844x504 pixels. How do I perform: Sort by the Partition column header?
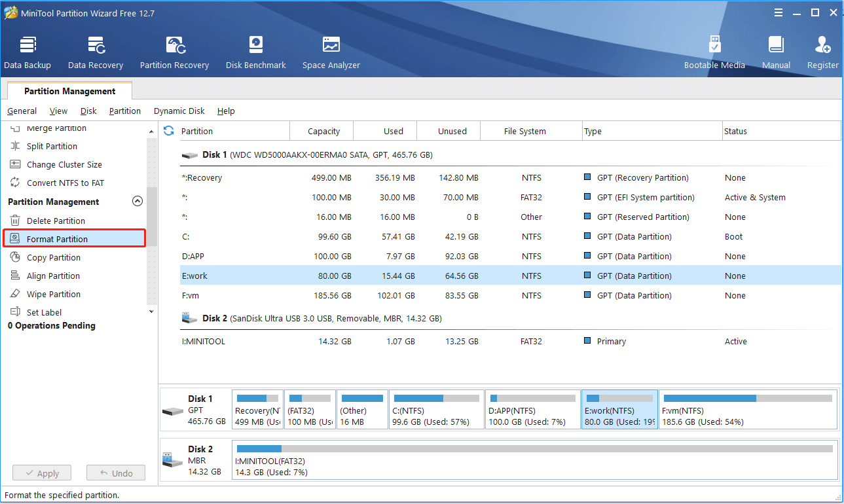234,131
